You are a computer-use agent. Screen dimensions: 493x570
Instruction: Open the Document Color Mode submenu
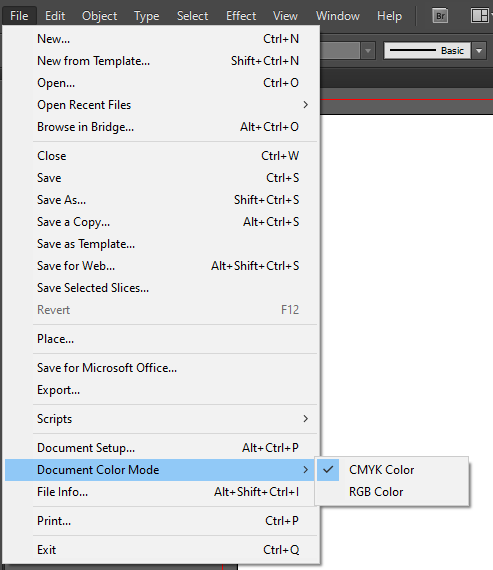[160, 470]
